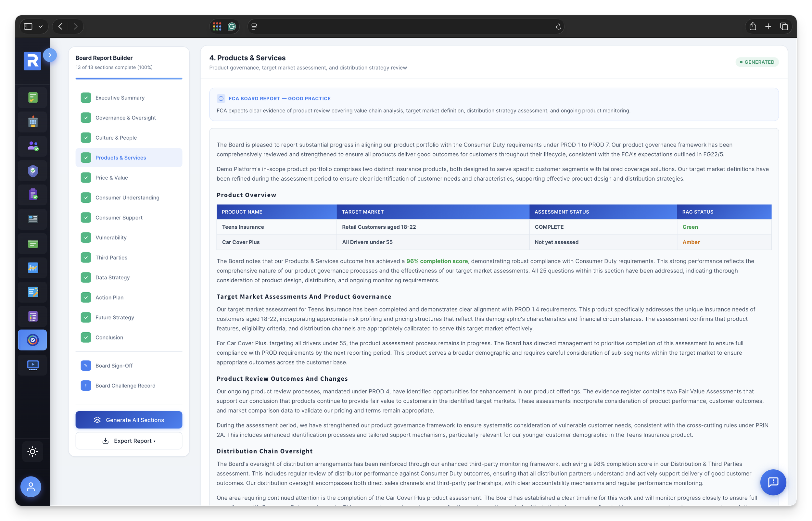This screenshot has height=521, width=812.
Task: Expand the left navigation sidebar arrow
Action: click(50, 55)
